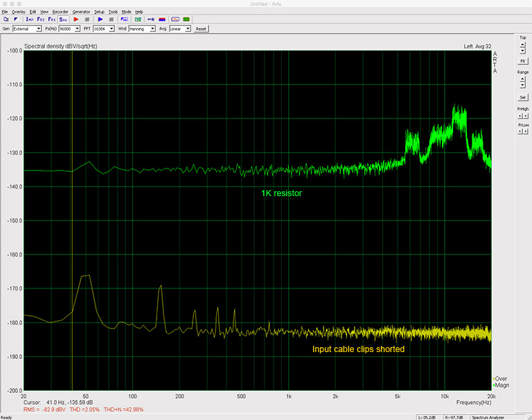The width and height of the screenshot is (532, 420).
Task: Expand the Fs(Hz) 96000 dropdown
Action: [x=78, y=29]
